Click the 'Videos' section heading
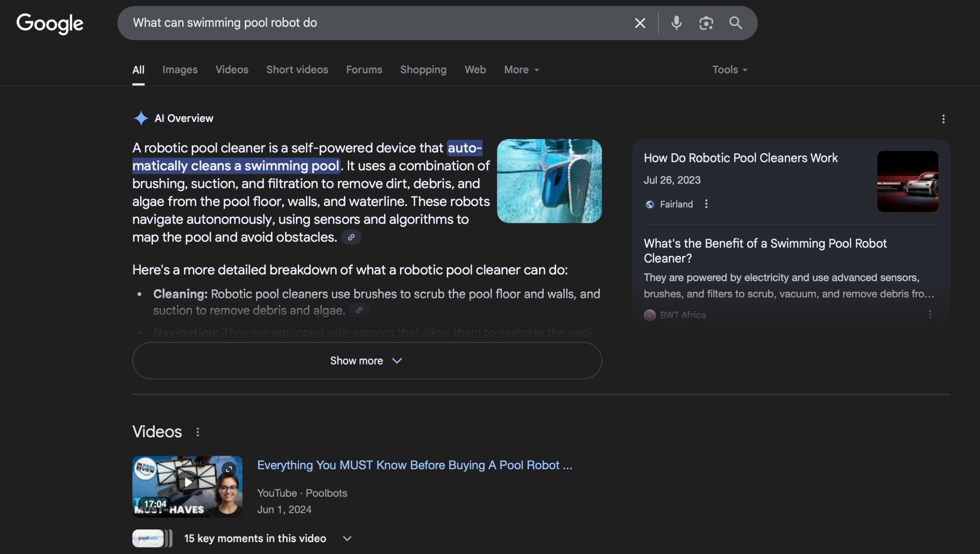 click(157, 432)
